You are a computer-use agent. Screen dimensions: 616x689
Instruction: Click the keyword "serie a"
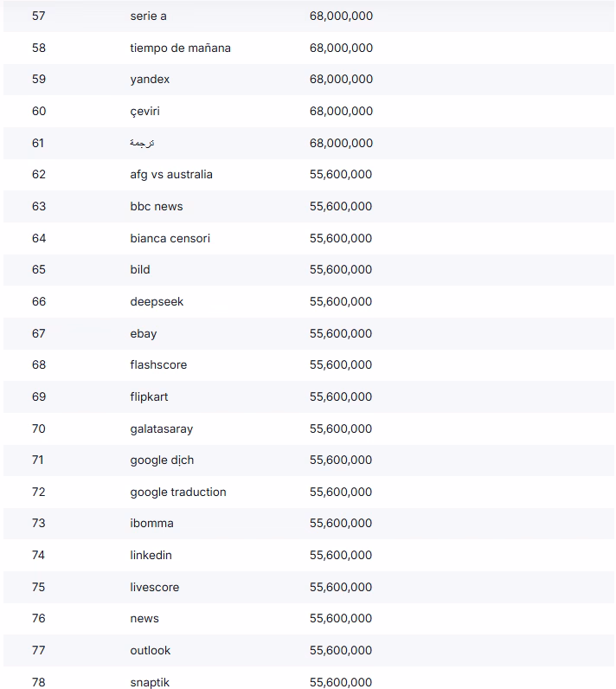149,16
